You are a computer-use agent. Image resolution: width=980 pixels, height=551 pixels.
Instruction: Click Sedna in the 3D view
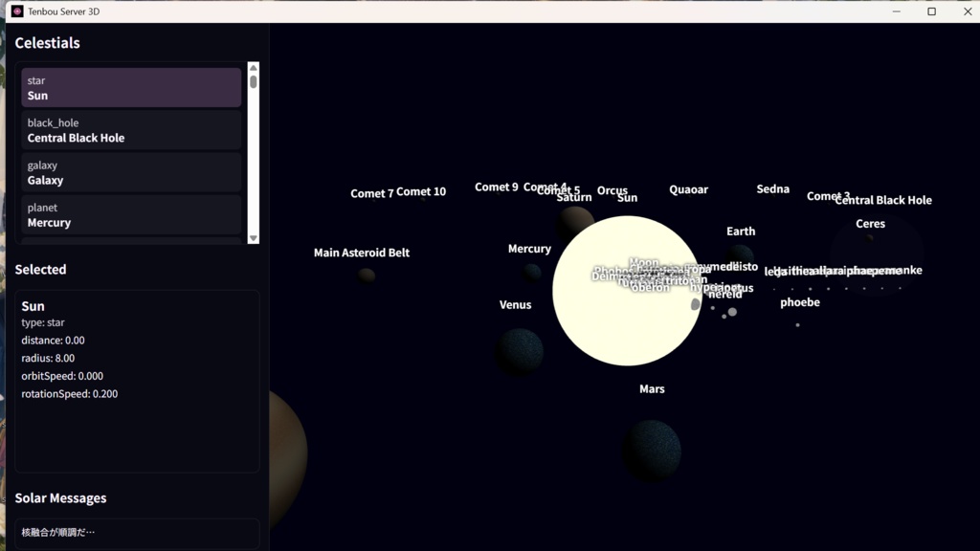pos(772,188)
